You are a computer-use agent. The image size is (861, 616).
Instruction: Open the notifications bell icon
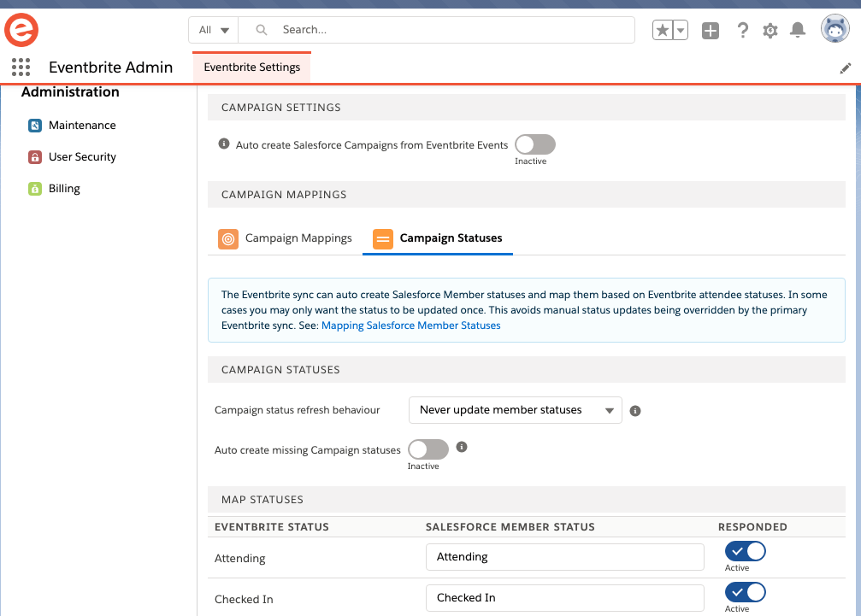pos(798,30)
